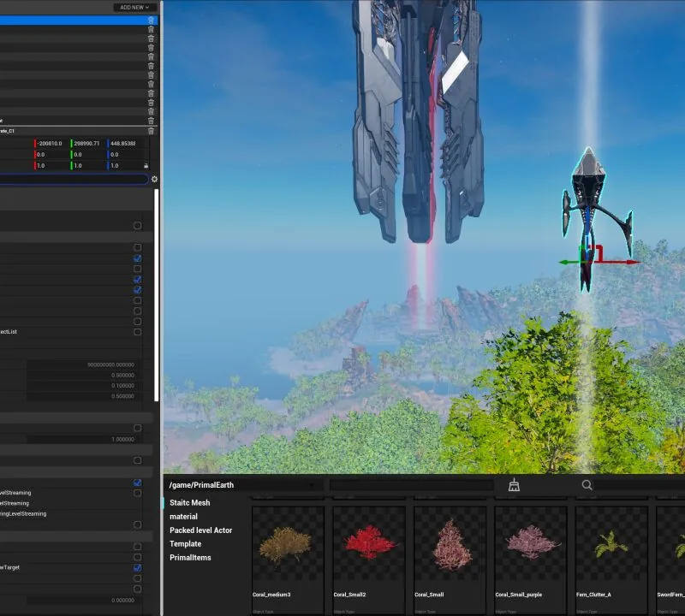Select the large hanging spaceship in viewport
The image size is (685, 616).
coord(417,121)
